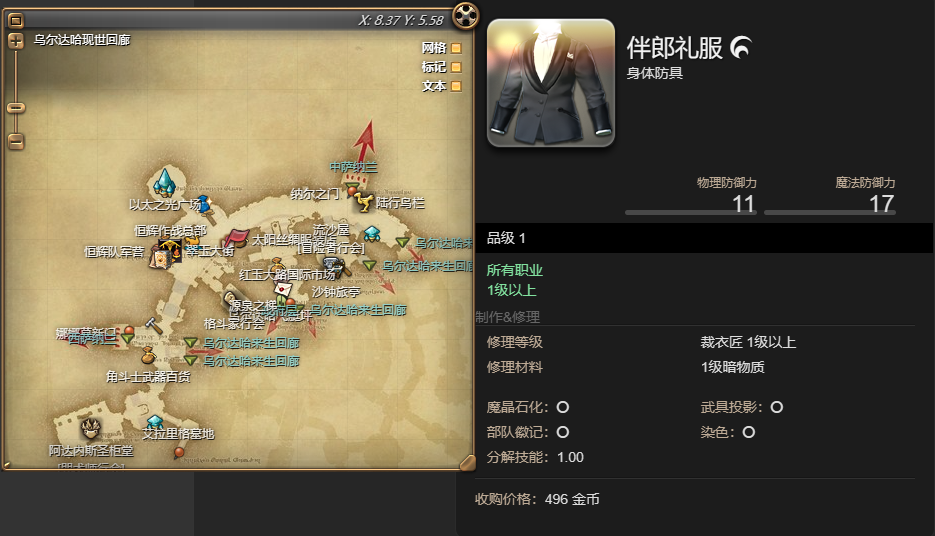935x536 pixels.
Task: Click the green triangle next to 西萨纳兰
Action: click(128, 338)
